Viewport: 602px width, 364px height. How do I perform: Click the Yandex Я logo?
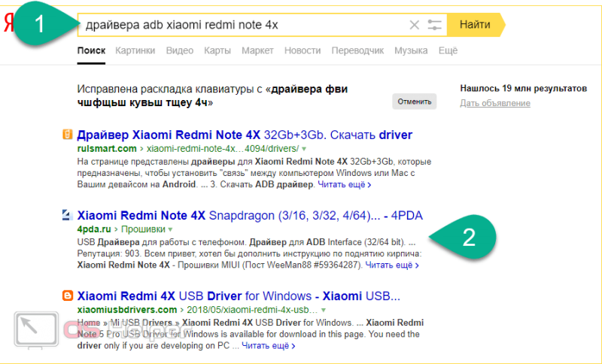pyautogui.click(x=8, y=24)
